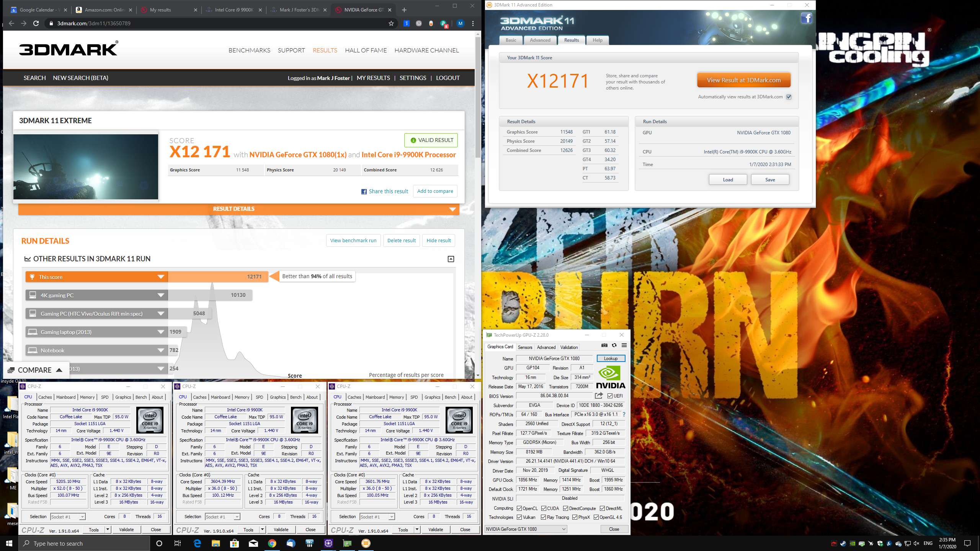Viewport: 980px width, 551px height.
Task: Switch to 3DMark 11 orange taskbar icon
Action: point(366,543)
